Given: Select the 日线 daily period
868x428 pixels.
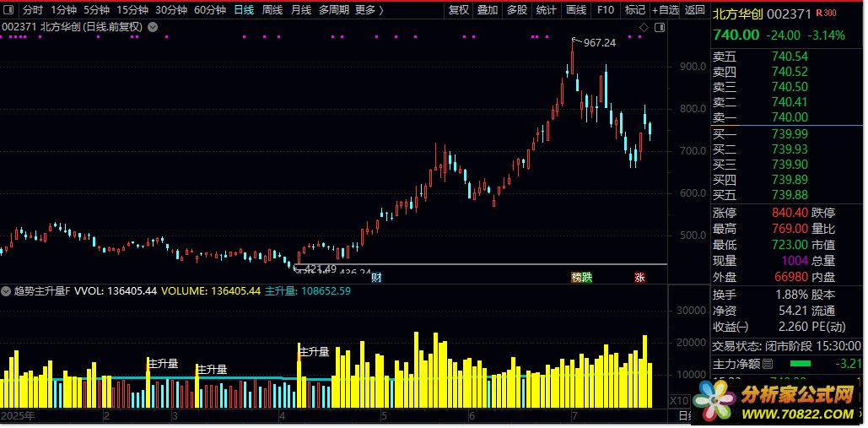Looking at the screenshot, I should pyautogui.click(x=244, y=10).
